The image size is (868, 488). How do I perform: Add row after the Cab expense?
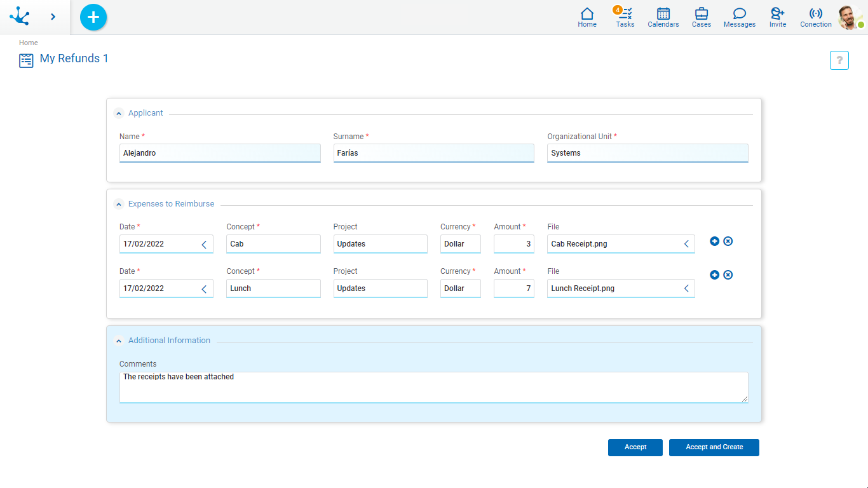coord(714,241)
